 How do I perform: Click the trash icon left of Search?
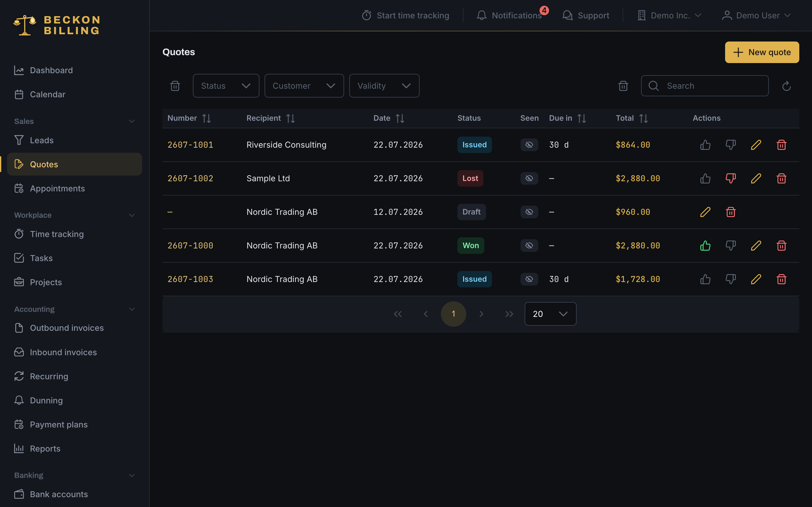(623, 86)
